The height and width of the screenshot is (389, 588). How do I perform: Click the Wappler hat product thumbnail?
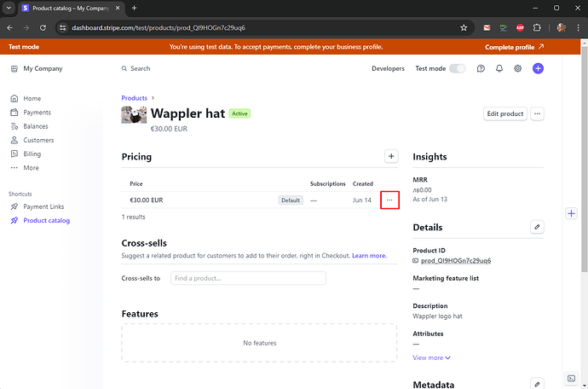click(134, 114)
